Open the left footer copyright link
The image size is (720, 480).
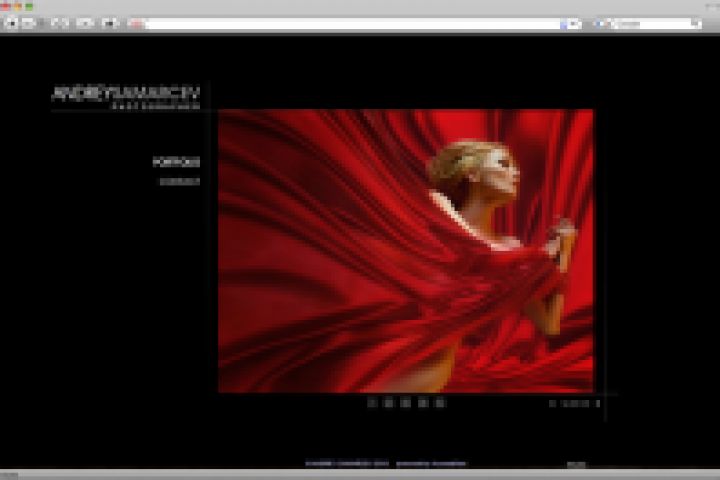(347, 463)
